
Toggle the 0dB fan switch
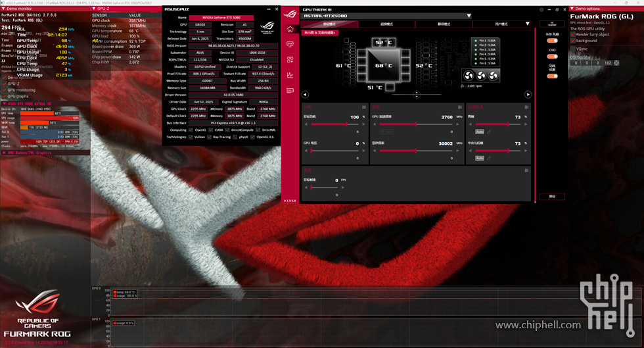coord(552,41)
